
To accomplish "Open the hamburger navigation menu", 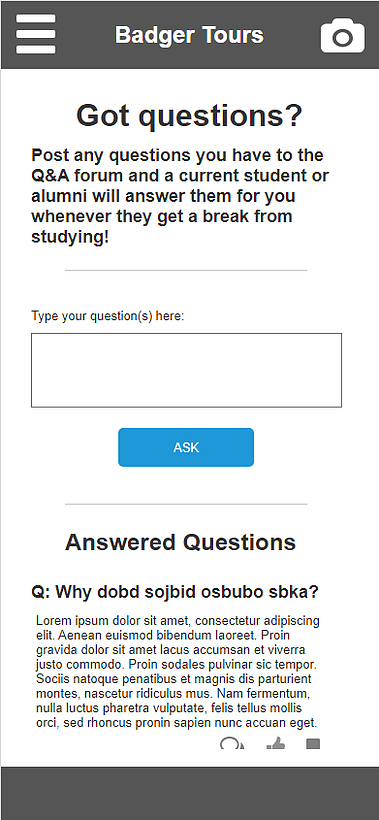I will 36,34.
